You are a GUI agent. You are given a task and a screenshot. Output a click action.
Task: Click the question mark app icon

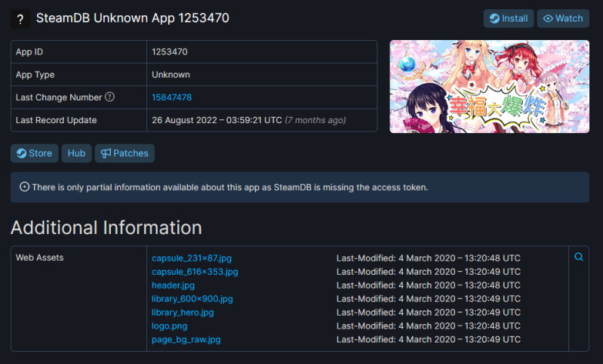[x=20, y=18]
